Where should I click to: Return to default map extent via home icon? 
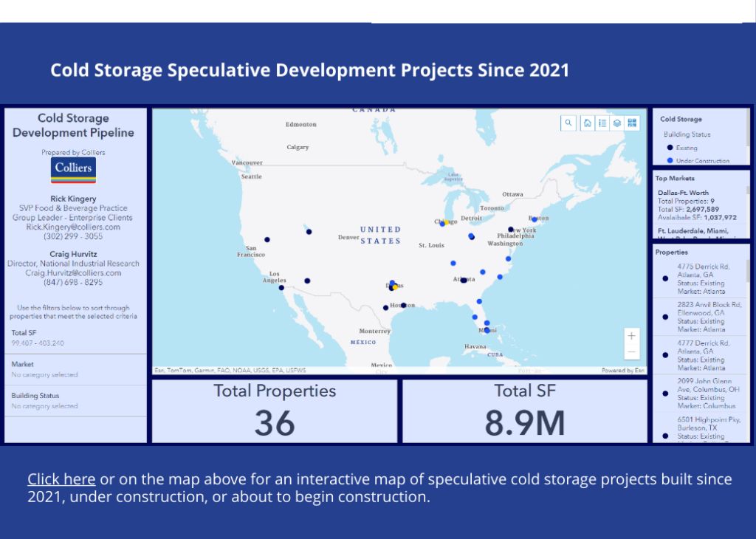588,123
